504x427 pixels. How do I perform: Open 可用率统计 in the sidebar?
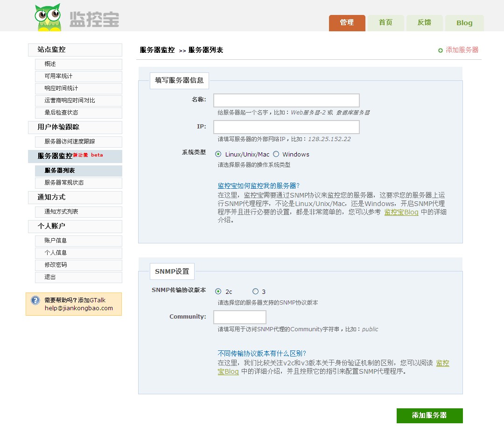click(x=78, y=76)
